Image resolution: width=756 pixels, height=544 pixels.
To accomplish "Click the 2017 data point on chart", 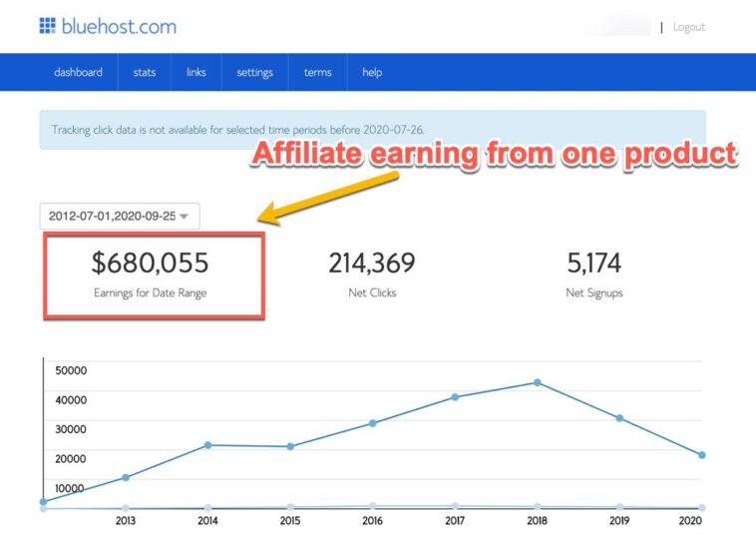I will (x=455, y=397).
